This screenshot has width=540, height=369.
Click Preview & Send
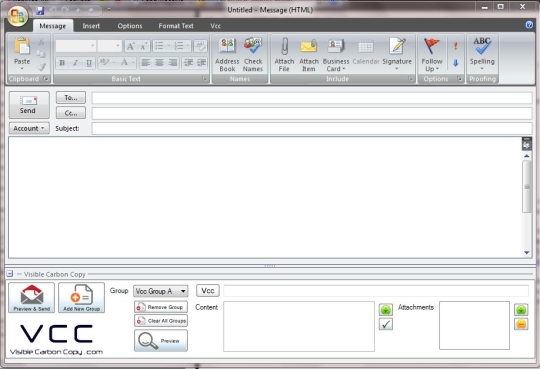(x=32, y=298)
